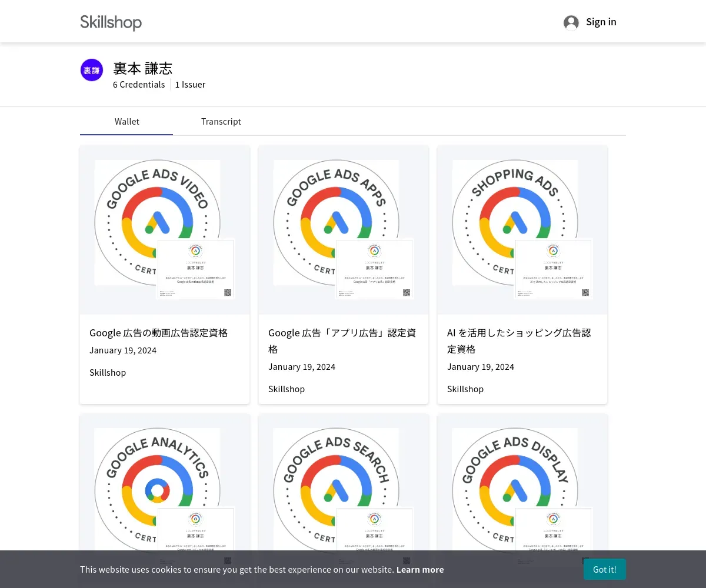Select the profile name 裏本 謙志

142,68
